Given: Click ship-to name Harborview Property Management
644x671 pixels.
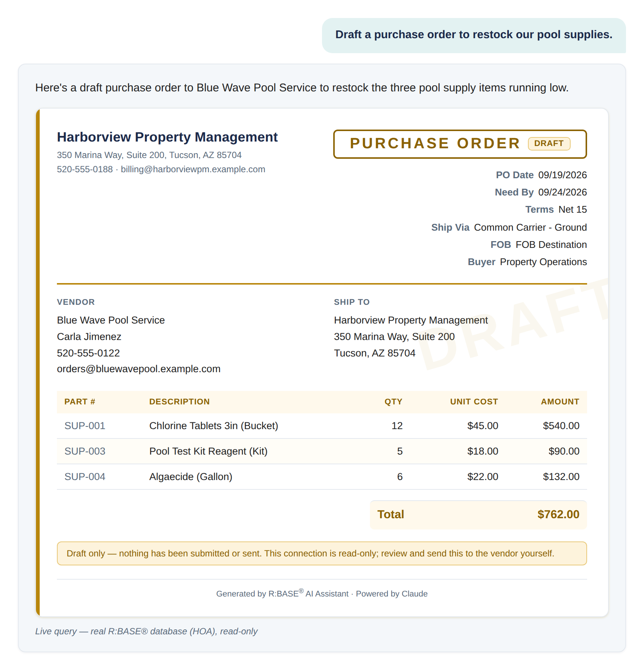Looking at the screenshot, I should [x=411, y=320].
